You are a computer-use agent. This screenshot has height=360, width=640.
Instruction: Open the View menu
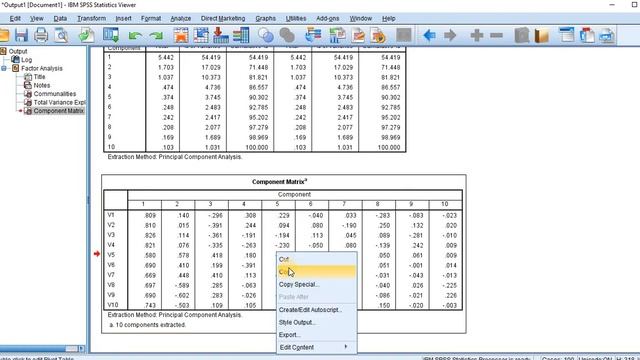37,18
